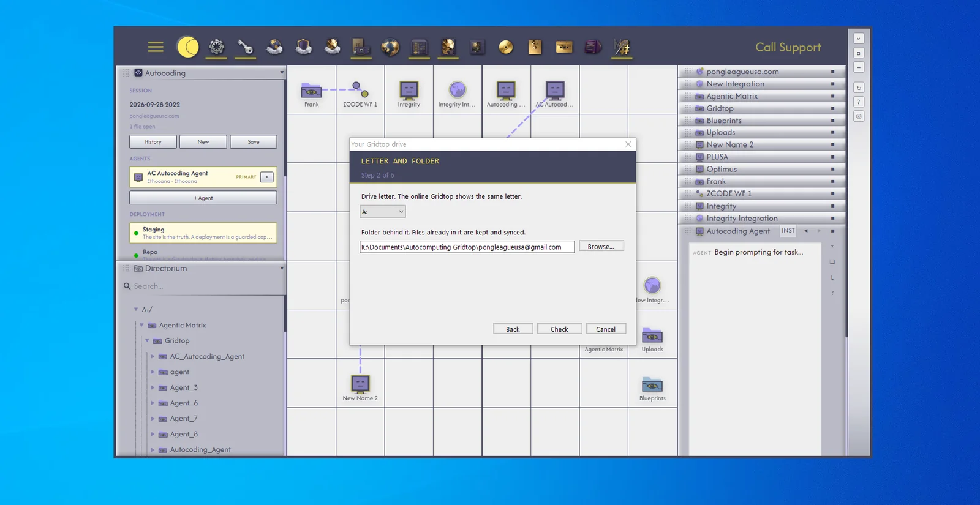The width and height of the screenshot is (980, 505).
Task: Select the key icon in toolbar
Action: click(x=245, y=47)
